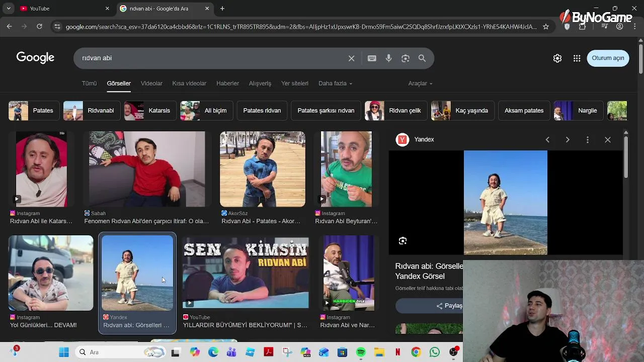Open the Windows Start menu
Viewport: 644px width, 362px height.
(x=64, y=352)
